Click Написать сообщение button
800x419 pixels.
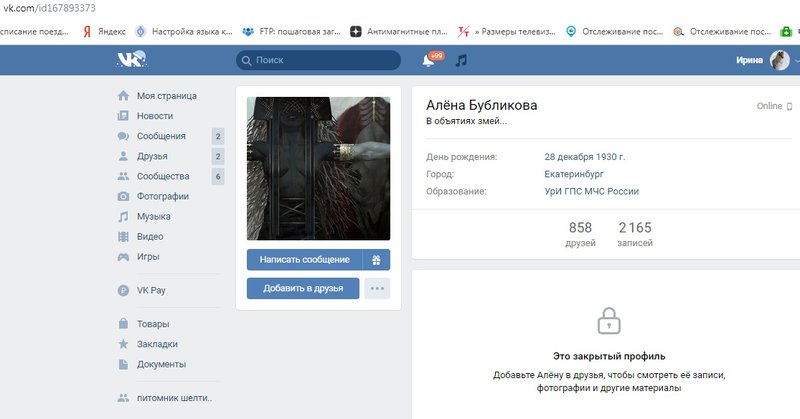coord(305,260)
